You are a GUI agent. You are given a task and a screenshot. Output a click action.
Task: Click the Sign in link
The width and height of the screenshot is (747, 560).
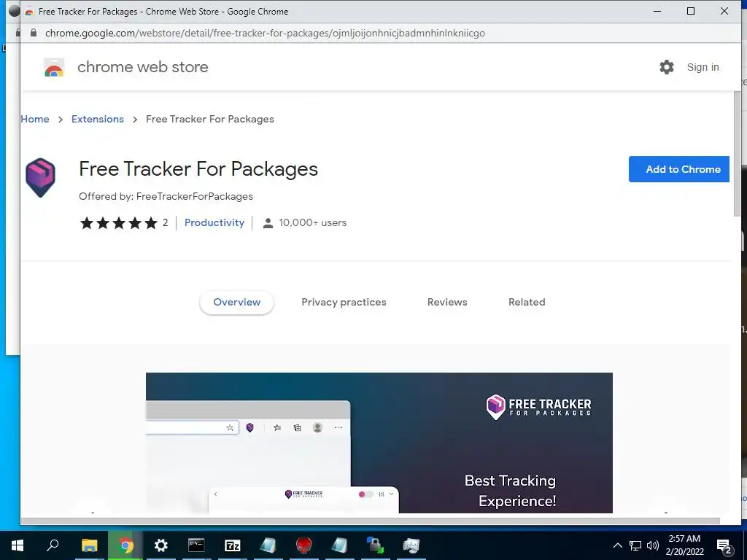click(703, 67)
